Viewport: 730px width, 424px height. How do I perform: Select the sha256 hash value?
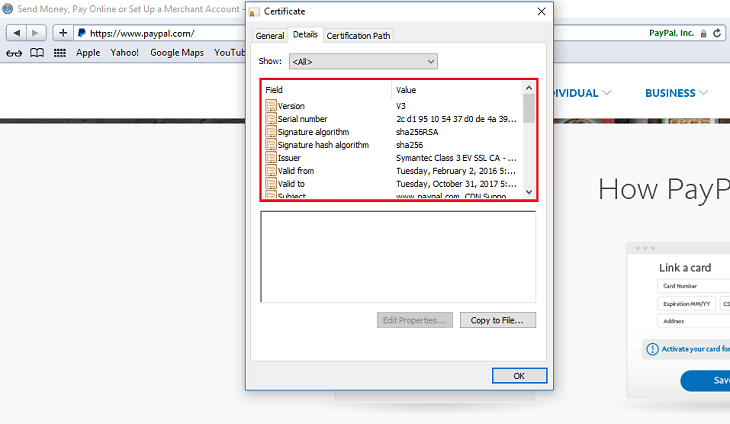(409, 145)
